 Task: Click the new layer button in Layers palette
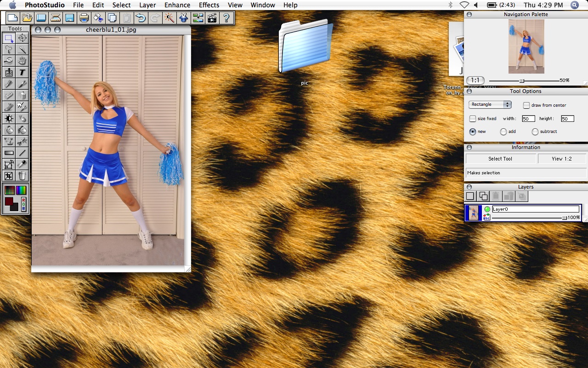[470, 196]
